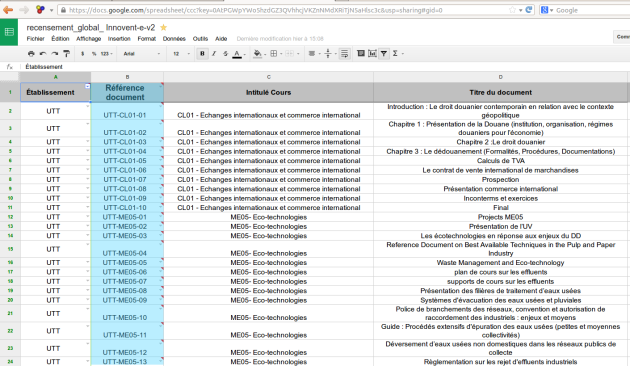Insert a comment using toolbar icon
This screenshot has width=630, height=366.
(x=361, y=53)
